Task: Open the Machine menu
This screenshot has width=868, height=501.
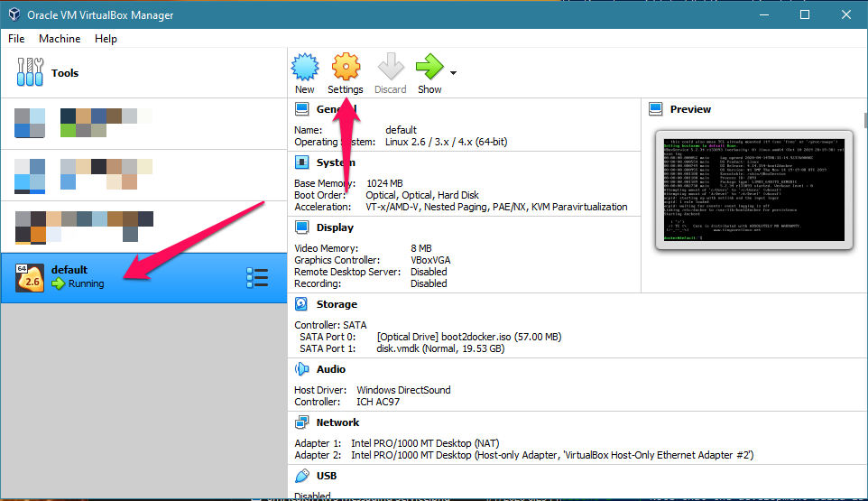Action: coord(60,39)
